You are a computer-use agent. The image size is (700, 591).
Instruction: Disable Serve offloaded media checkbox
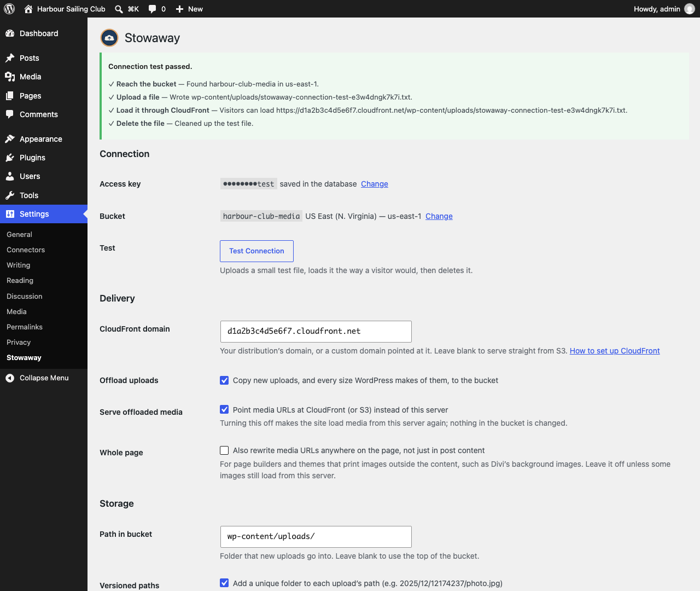coord(224,409)
